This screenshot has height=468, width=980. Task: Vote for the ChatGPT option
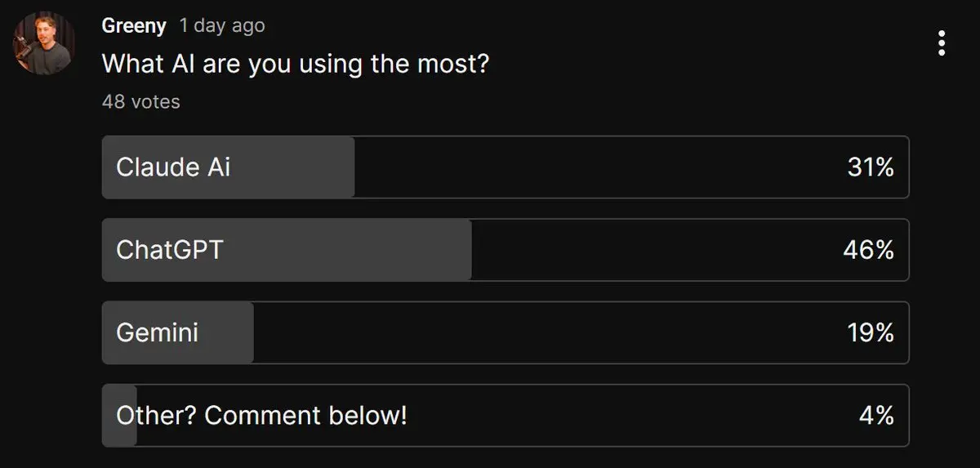point(506,250)
